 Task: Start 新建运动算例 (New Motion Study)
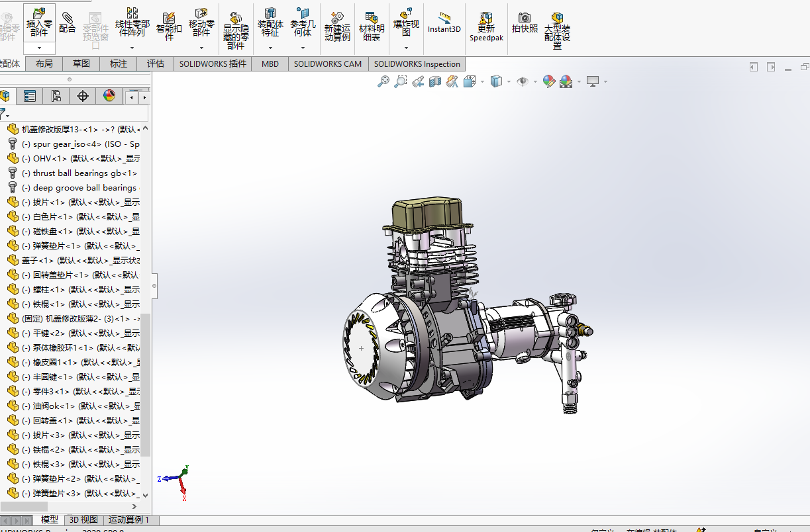click(x=337, y=26)
